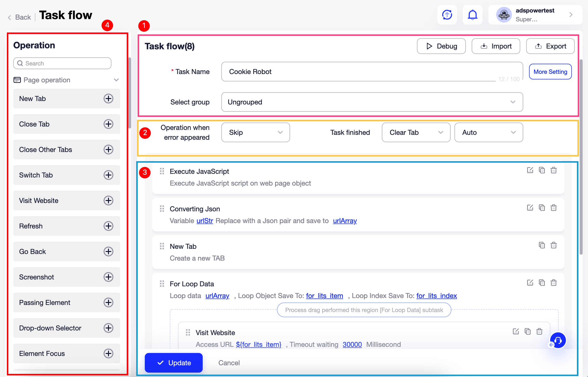Open More Setting options

click(550, 72)
